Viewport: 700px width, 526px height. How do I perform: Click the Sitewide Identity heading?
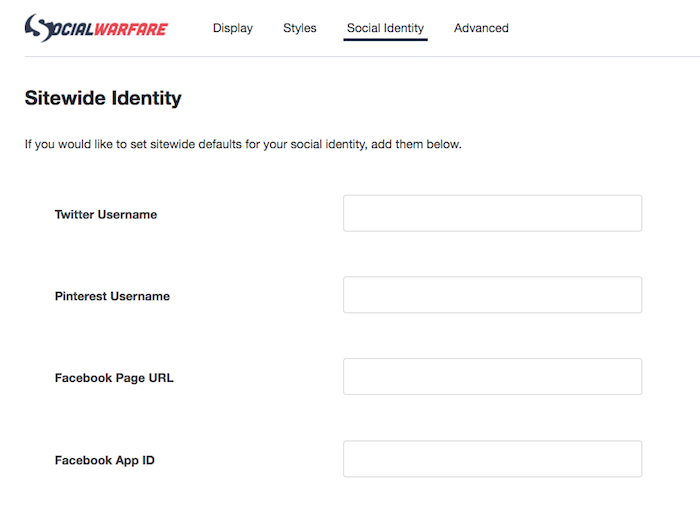point(103,98)
